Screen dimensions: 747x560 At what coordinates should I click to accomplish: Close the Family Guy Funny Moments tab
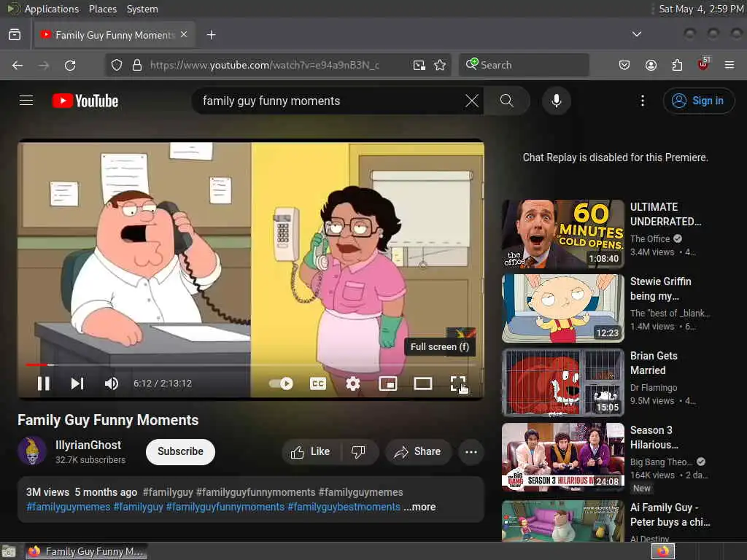pyautogui.click(x=184, y=35)
